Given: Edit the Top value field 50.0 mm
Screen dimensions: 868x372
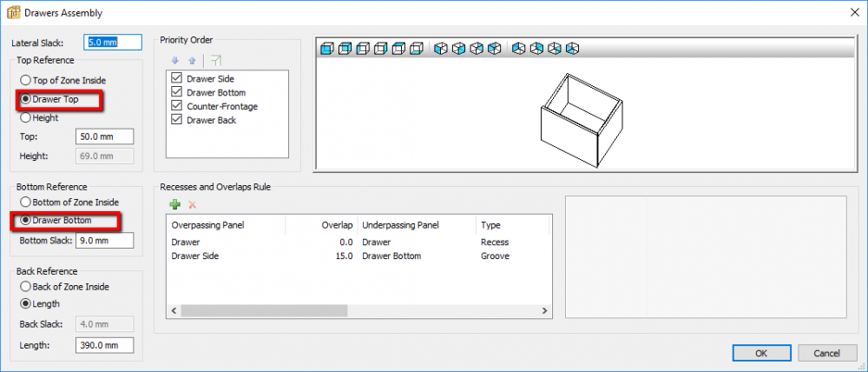Looking at the screenshot, I should pos(105,136).
